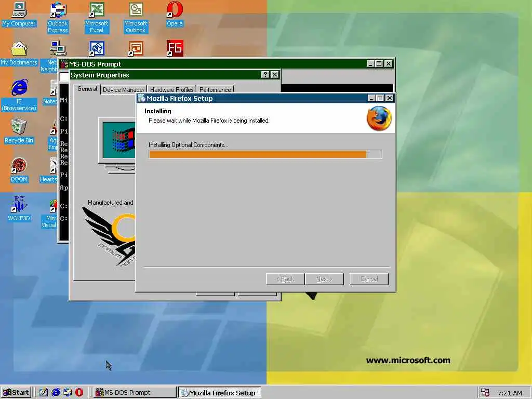Open Internet Explorer from the quick launch bar
This screenshot has height=399, width=532.
(55, 393)
